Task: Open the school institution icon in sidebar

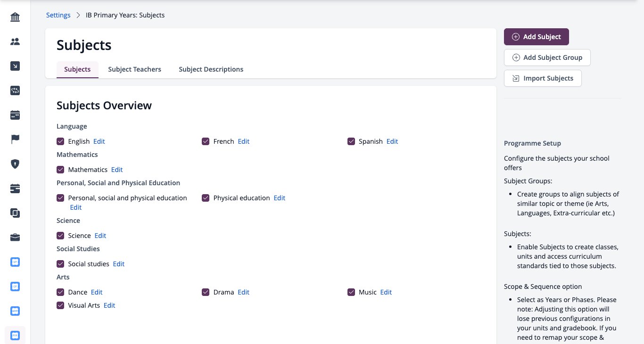Action: tap(15, 17)
